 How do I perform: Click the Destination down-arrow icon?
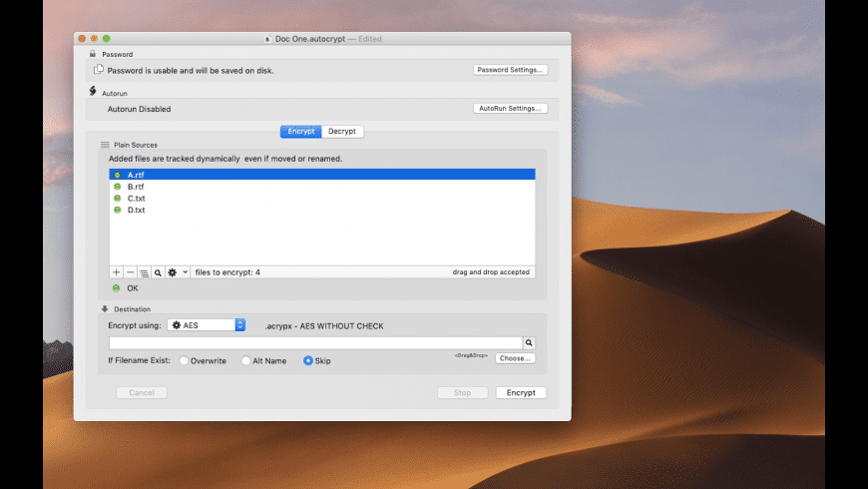[x=105, y=309]
